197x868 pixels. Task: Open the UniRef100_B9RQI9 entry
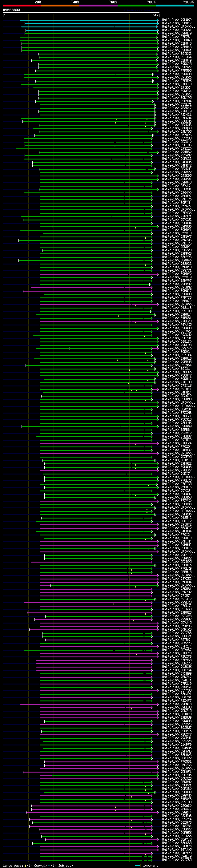click(x=177, y=33)
